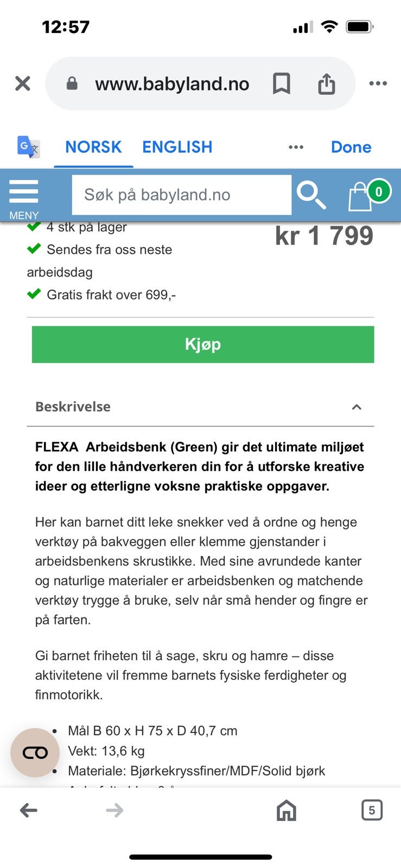
Task: Tap the Google Translate logo icon
Action: click(x=28, y=147)
